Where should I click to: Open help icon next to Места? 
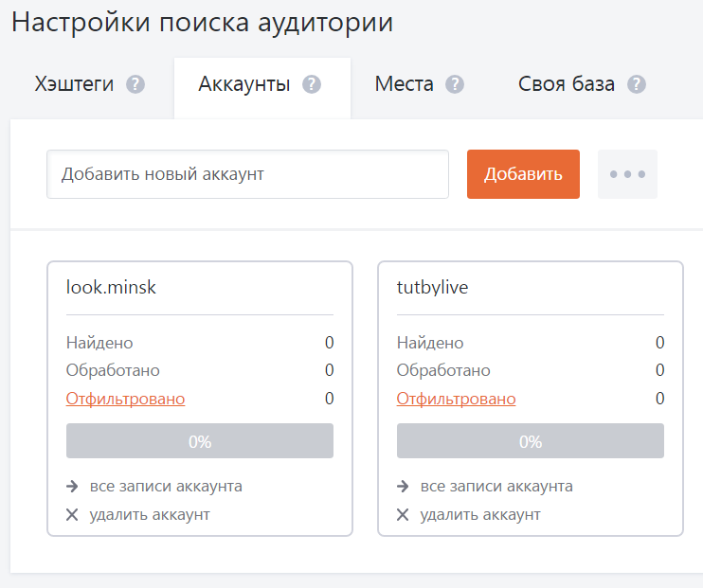pos(455,84)
